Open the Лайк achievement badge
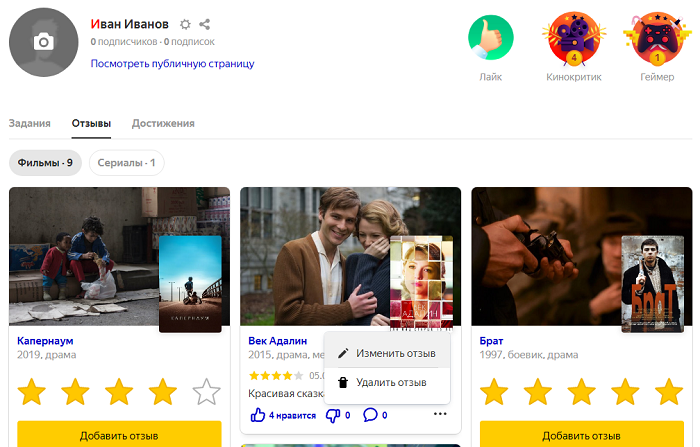The width and height of the screenshot is (700, 447). [x=491, y=38]
